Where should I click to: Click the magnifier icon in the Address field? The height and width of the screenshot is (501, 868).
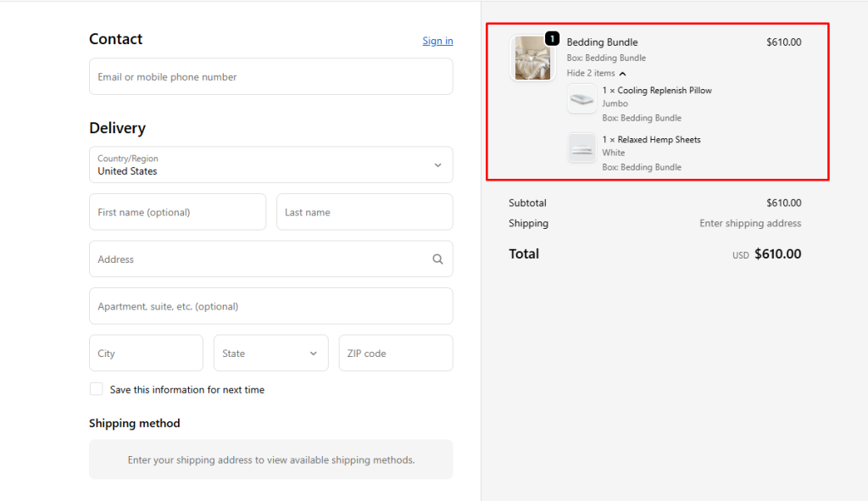tap(437, 259)
